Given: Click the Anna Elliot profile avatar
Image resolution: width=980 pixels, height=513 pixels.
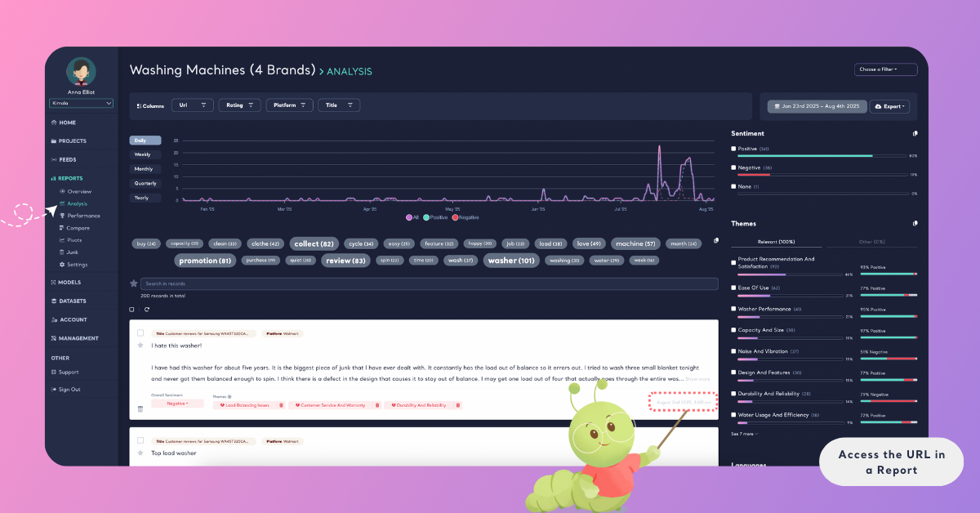Looking at the screenshot, I should [81, 71].
